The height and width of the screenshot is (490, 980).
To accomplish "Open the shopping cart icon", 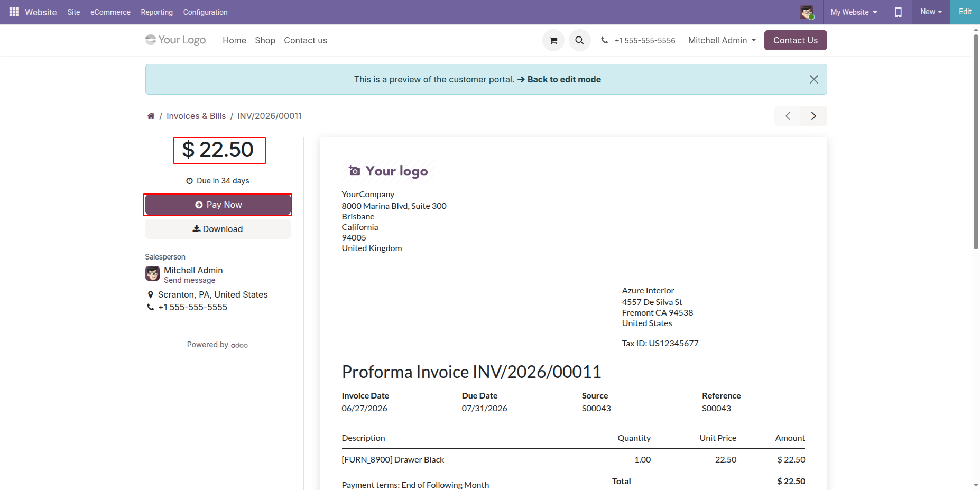I will point(553,40).
